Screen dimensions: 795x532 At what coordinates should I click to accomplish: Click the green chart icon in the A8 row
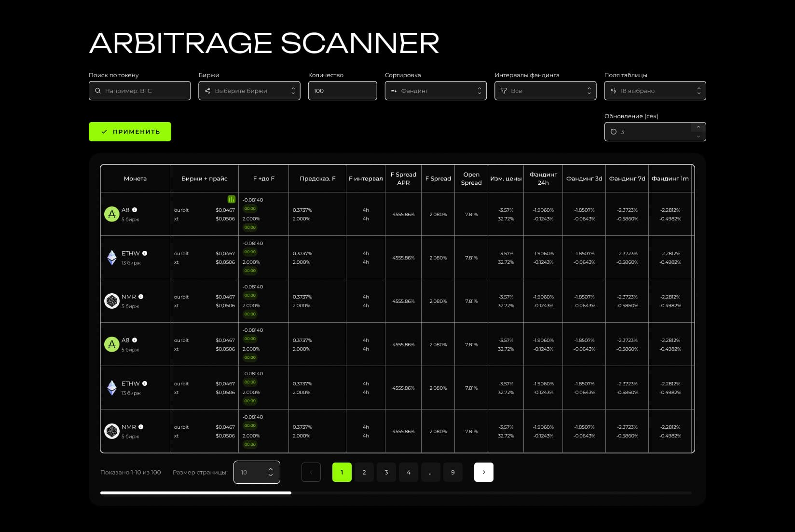(231, 199)
